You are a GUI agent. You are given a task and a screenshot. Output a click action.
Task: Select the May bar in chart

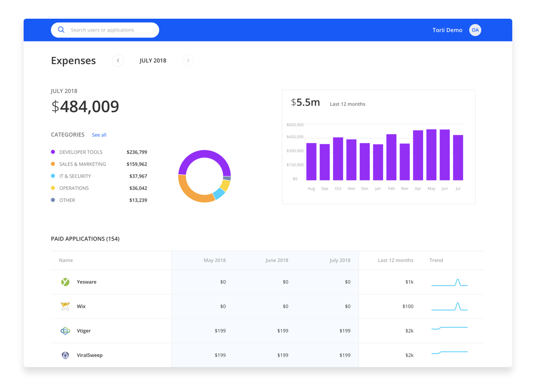(431, 155)
